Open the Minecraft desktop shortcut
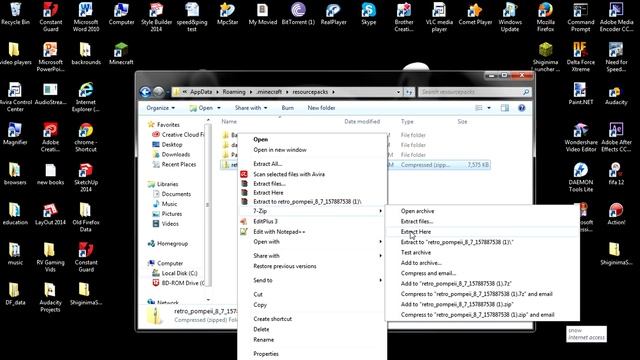The height and width of the screenshot is (360, 640). [121, 53]
